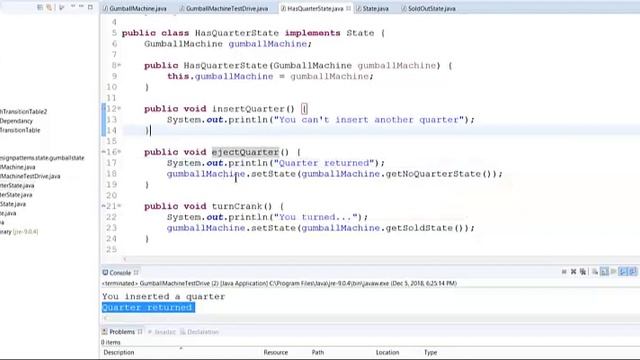Sort Problems by Path column
The height and width of the screenshot is (360, 640).
coord(318,352)
